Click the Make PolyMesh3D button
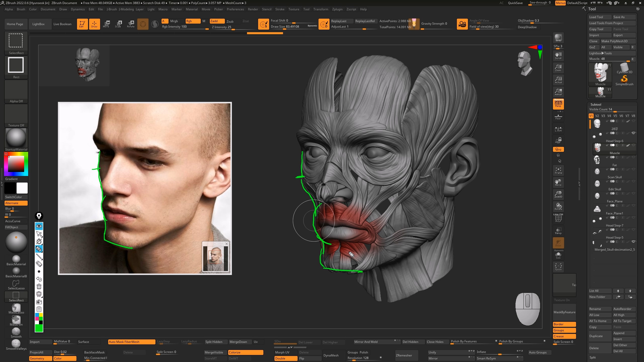 pos(618,41)
